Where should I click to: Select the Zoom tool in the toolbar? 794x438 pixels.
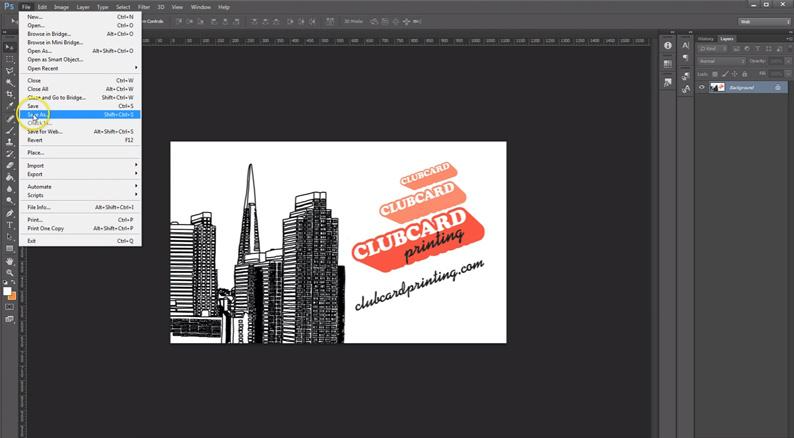[x=10, y=273]
